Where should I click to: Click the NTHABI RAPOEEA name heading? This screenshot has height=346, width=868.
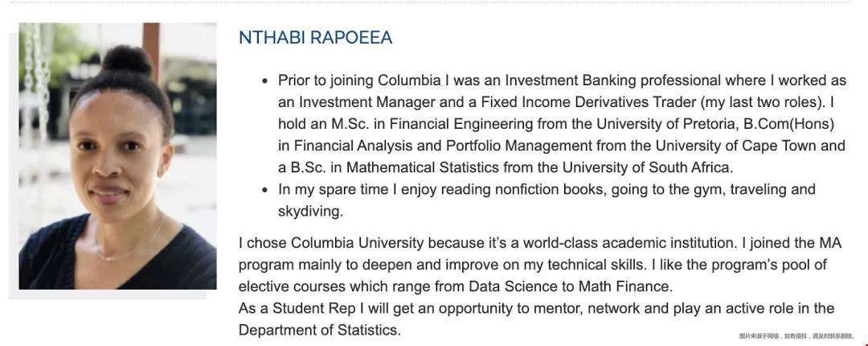coord(315,38)
